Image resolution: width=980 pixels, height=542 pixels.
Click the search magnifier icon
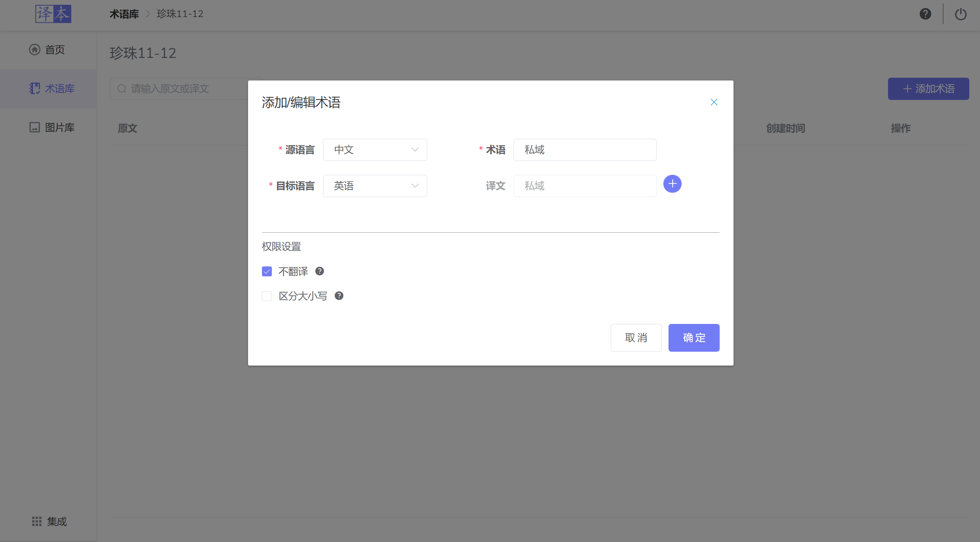pyautogui.click(x=122, y=89)
